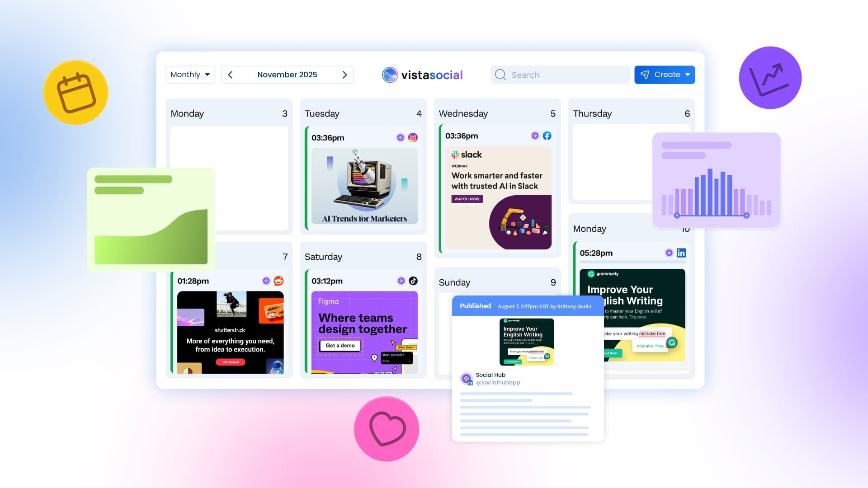Image resolution: width=868 pixels, height=488 pixels.
Task: Click the profile badge on Tuesday 03:36pm post
Action: (x=401, y=137)
